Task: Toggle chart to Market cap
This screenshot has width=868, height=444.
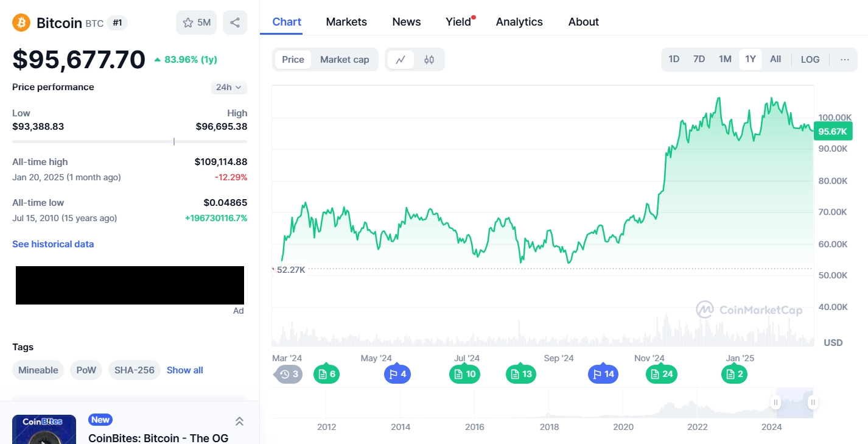Action: point(345,60)
